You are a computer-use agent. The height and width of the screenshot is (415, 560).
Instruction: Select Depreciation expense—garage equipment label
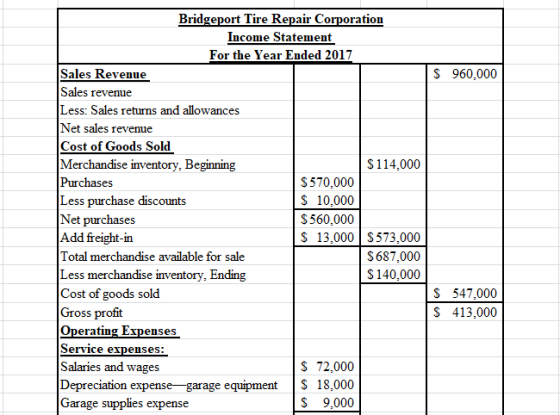tap(169, 385)
